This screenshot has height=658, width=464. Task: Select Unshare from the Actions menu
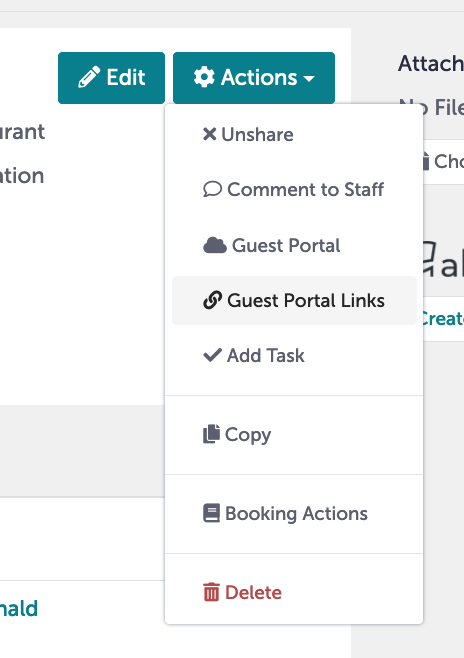294,135
